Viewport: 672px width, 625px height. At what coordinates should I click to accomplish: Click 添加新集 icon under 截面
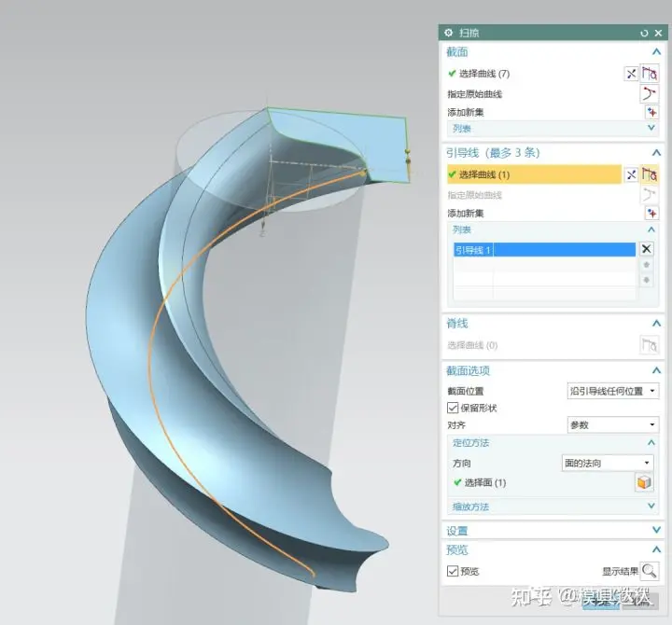coord(651,112)
